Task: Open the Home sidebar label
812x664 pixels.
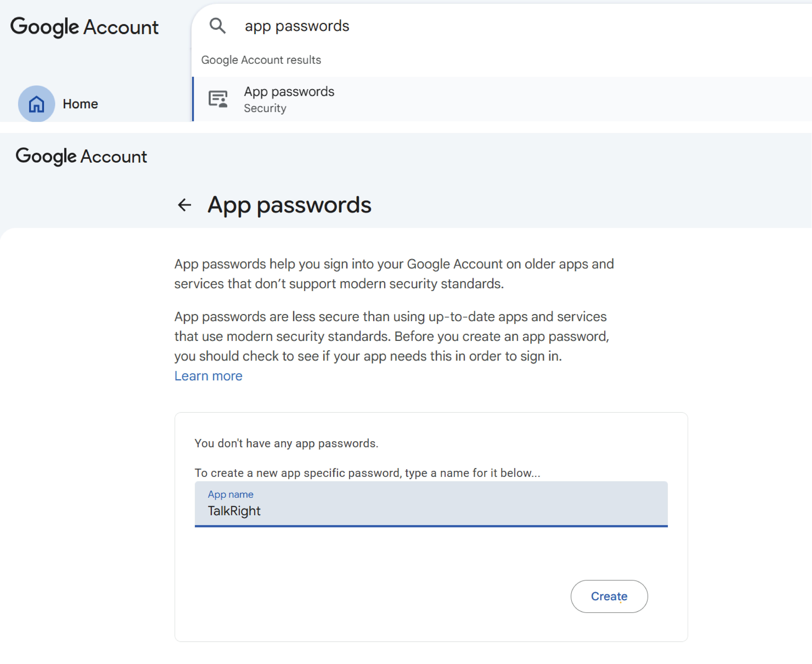Action: coord(80,104)
